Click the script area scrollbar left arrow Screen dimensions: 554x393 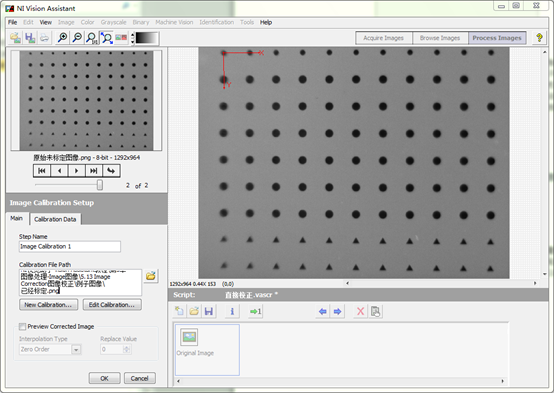[x=178, y=381]
